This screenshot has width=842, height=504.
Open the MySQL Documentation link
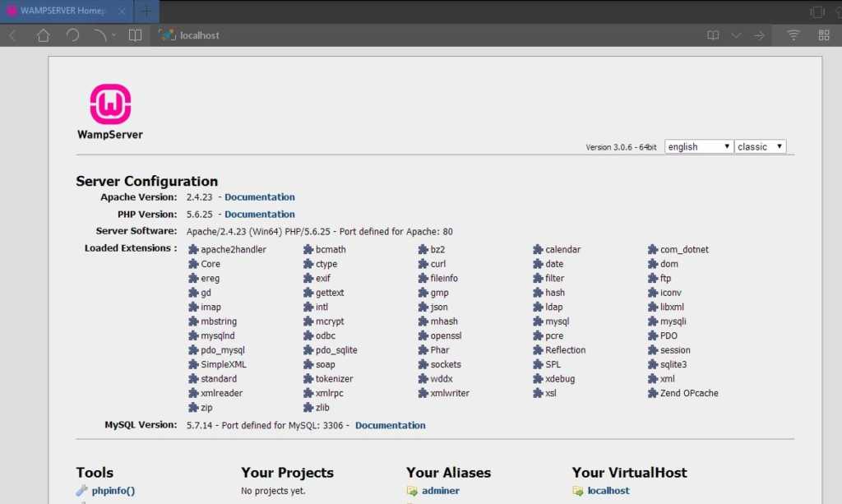390,426
